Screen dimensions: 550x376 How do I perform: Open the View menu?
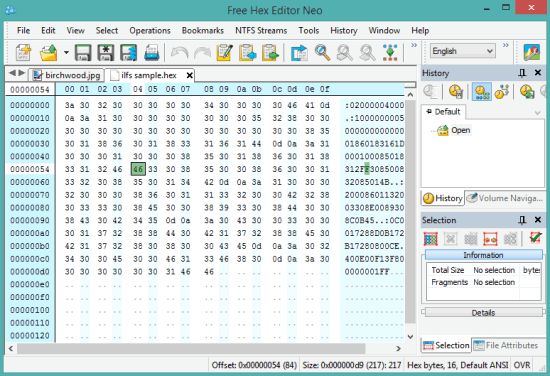click(75, 31)
